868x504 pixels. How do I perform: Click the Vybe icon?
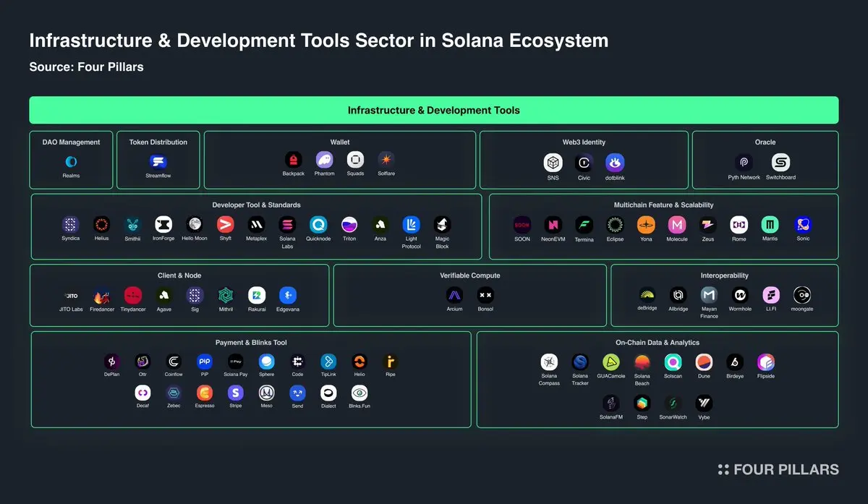click(x=704, y=403)
